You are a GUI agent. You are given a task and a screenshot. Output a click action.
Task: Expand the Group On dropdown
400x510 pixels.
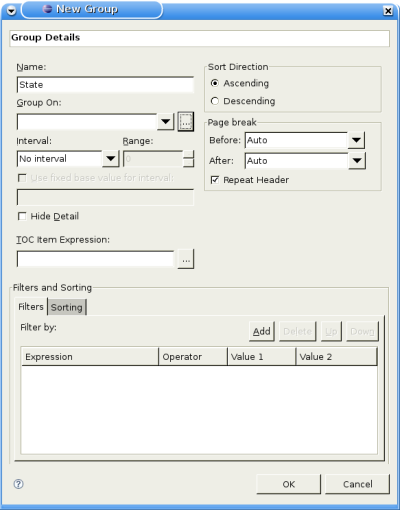[x=166, y=122]
